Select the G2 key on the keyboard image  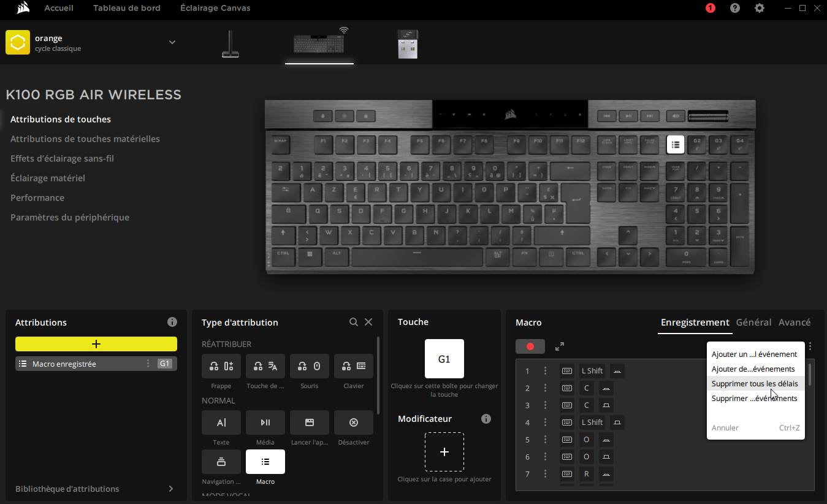click(x=697, y=144)
